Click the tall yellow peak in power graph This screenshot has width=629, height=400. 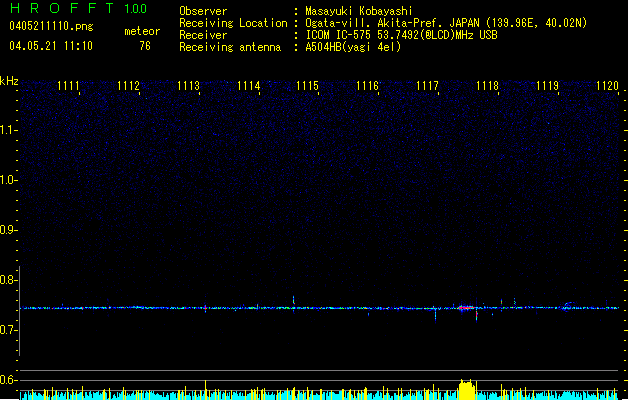[465, 389]
